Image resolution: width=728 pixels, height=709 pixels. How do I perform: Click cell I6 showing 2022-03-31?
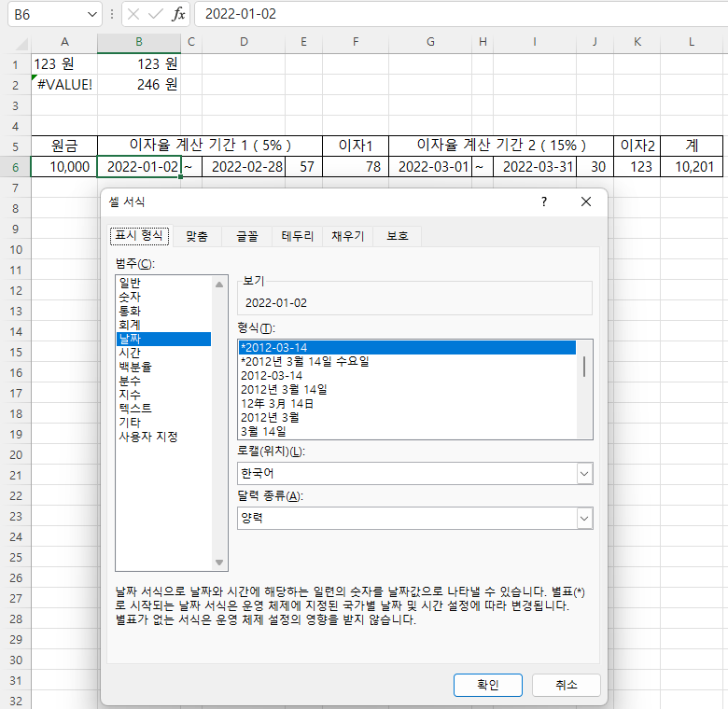click(535, 167)
